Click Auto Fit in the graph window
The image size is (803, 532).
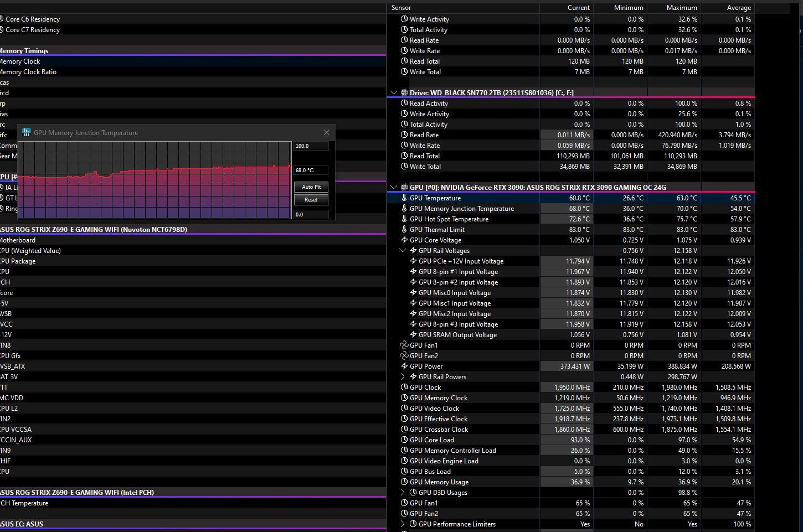311,187
